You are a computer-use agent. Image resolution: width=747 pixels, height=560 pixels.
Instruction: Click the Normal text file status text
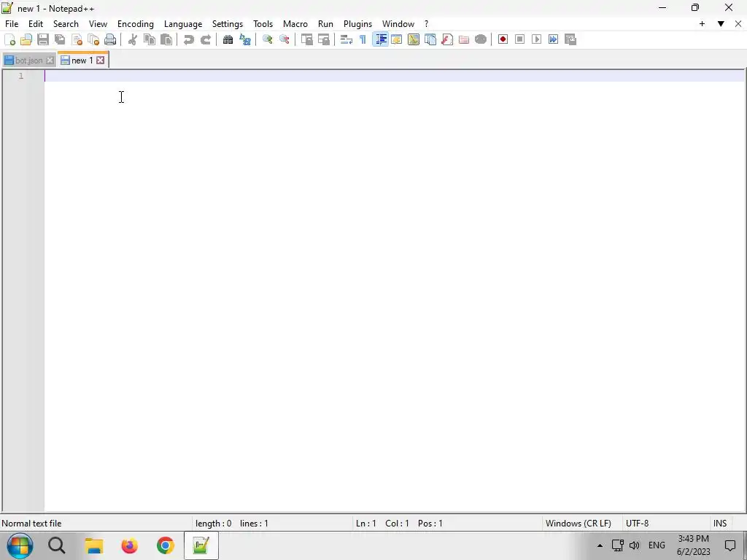[31, 524]
